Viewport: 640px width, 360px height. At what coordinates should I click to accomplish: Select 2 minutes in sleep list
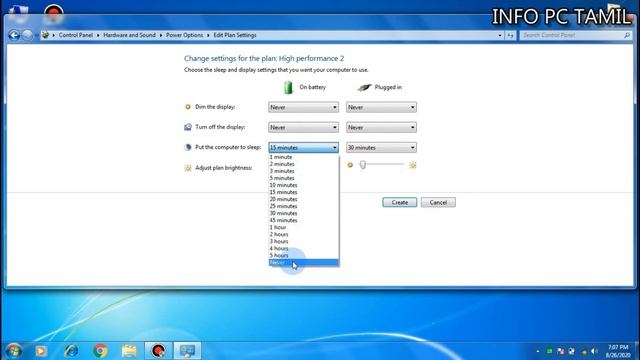click(303, 164)
